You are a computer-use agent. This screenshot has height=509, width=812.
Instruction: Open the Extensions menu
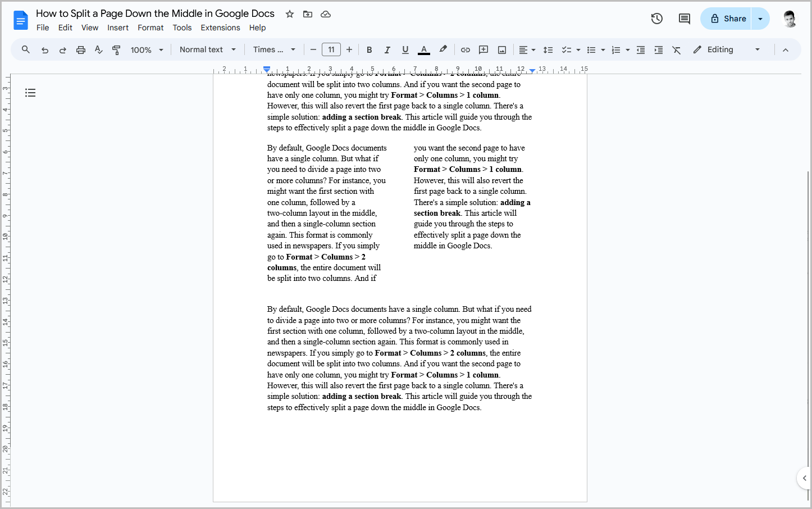[x=220, y=28]
